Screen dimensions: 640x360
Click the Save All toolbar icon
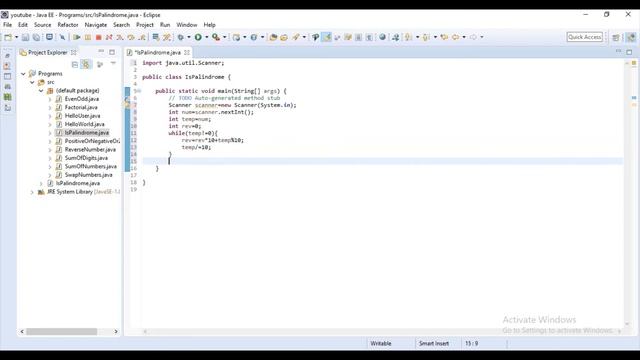[36, 37]
